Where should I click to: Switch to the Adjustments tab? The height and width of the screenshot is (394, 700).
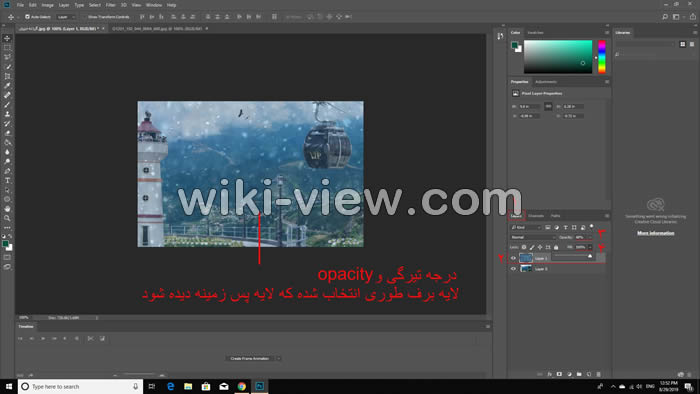click(546, 82)
